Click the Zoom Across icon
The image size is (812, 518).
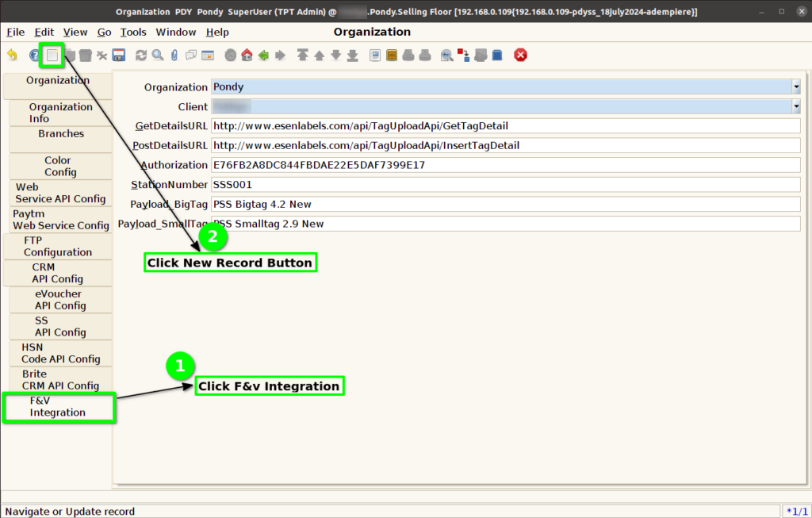point(446,55)
